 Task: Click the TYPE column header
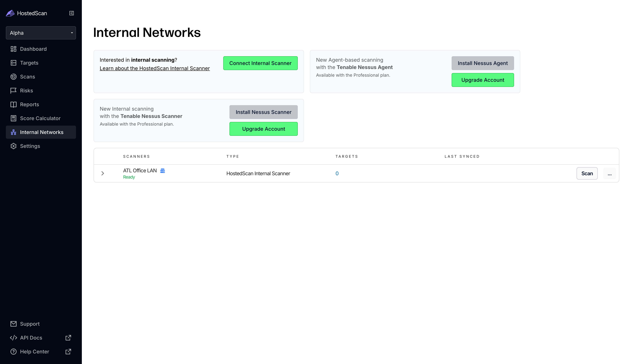(x=233, y=156)
